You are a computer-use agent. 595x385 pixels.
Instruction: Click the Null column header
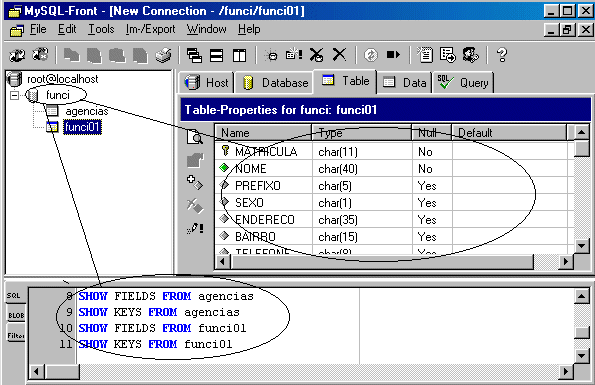pos(432,133)
